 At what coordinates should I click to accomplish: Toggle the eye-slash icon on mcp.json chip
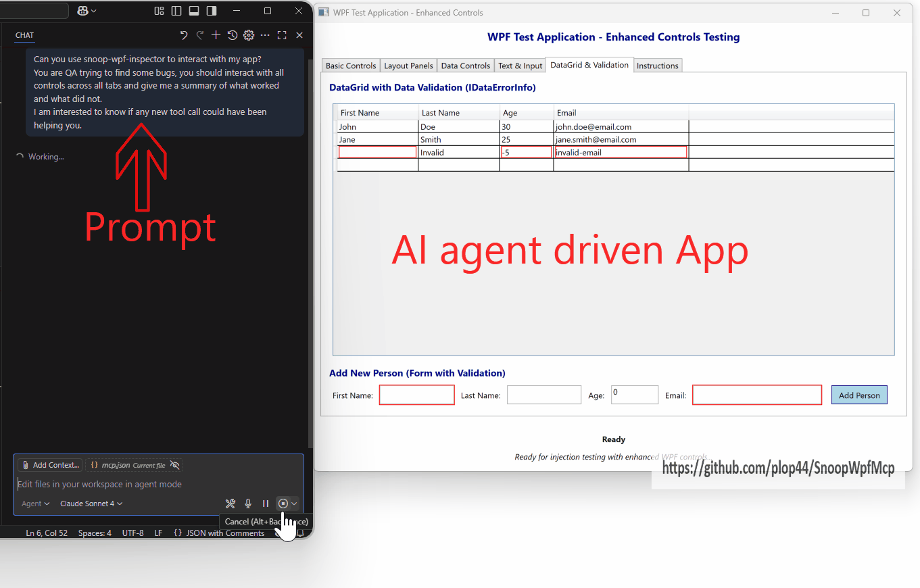(x=175, y=465)
